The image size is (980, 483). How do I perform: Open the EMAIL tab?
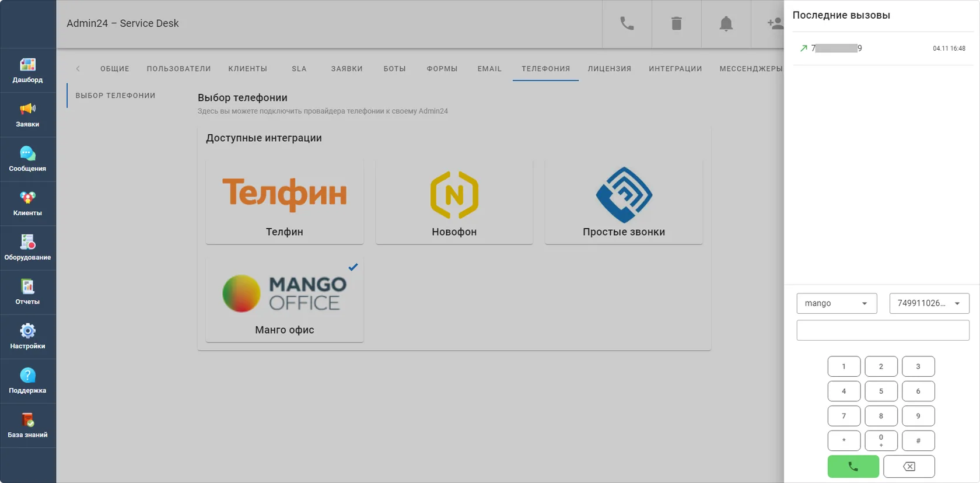pyautogui.click(x=489, y=69)
